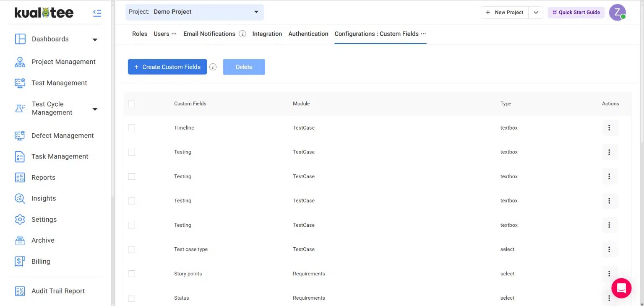Go to the Insights section icon
644x306 pixels.
click(x=20, y=198)
